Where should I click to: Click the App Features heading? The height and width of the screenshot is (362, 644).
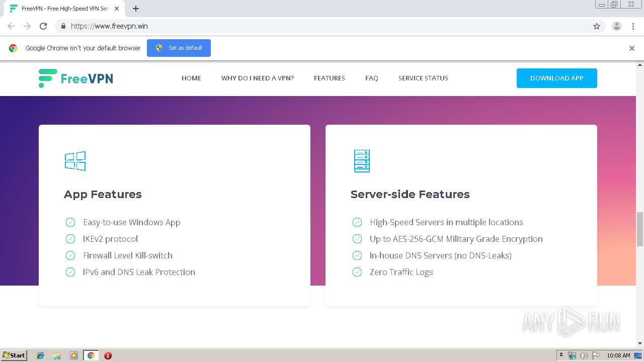pos(103,194)
